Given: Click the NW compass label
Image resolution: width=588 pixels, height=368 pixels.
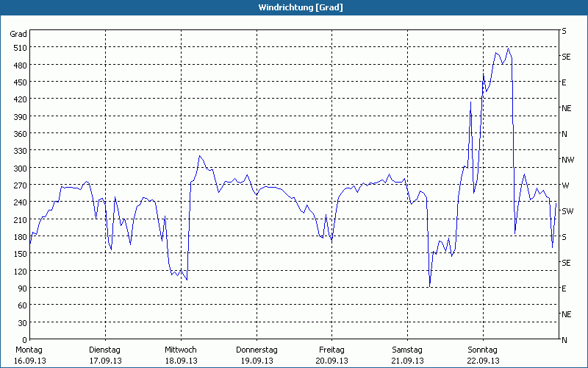Looking at the screenshot, I should click(567, 160).
